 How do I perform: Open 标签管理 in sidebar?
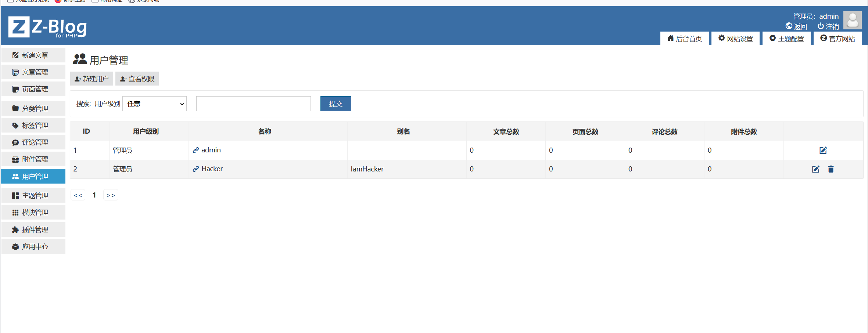tap(33, 125)
